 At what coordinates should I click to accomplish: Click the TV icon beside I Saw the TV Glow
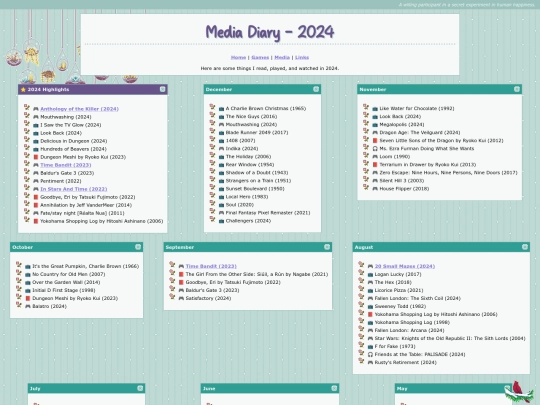[x=35, y=125]
